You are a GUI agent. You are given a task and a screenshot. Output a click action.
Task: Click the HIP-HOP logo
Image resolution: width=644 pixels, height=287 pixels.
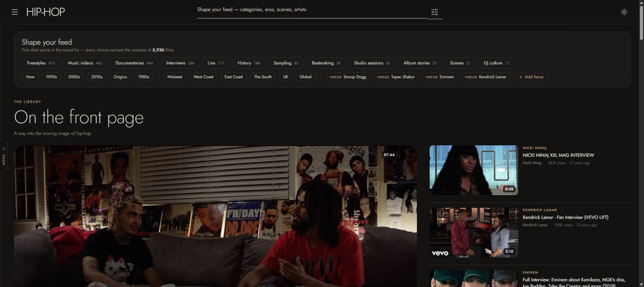click(46, 12)
